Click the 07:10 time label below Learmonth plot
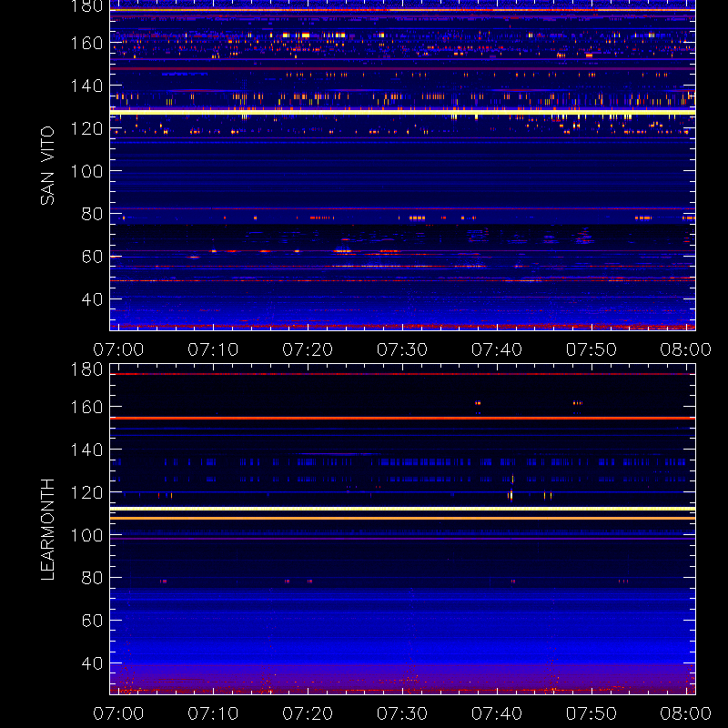The image size is (728, 728). pos(213,713)
